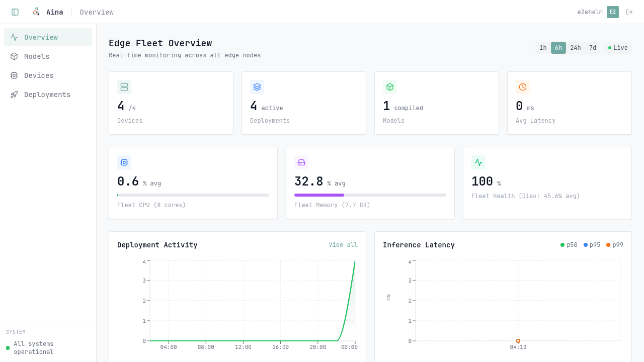The image size is (644, 362).
Task: Click the "4 /4" devices count
Action: (x=126, y=106)
